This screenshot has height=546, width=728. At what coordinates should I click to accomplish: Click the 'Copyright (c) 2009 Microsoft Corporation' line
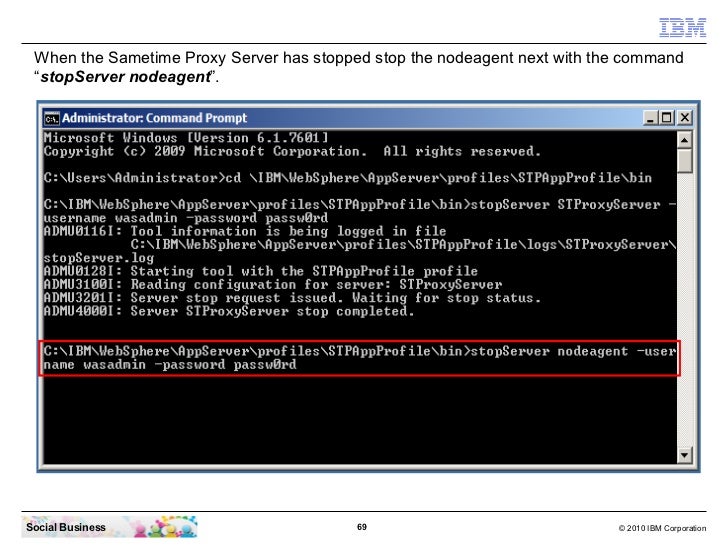292,151
